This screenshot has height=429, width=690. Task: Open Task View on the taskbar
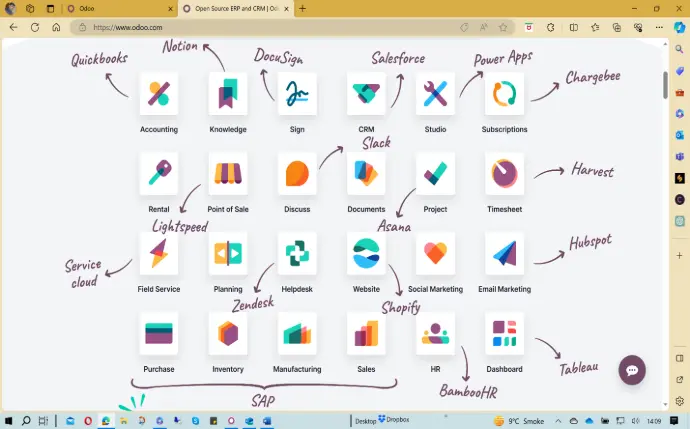click(x=43, y=421)
